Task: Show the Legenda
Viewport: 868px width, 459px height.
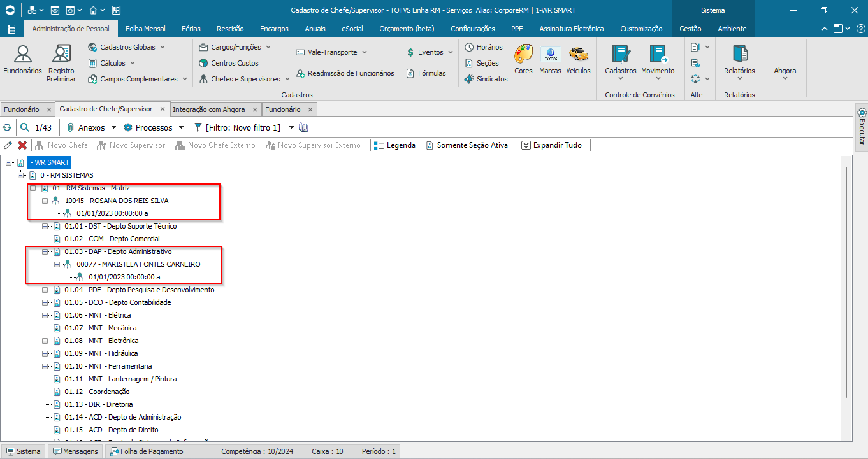Action: click(394, 145)
